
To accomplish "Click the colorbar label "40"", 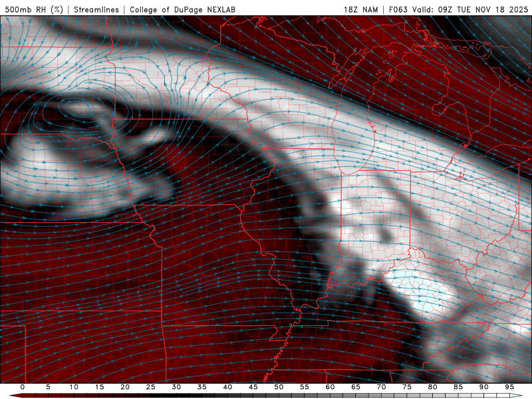I will coord(227,387).
